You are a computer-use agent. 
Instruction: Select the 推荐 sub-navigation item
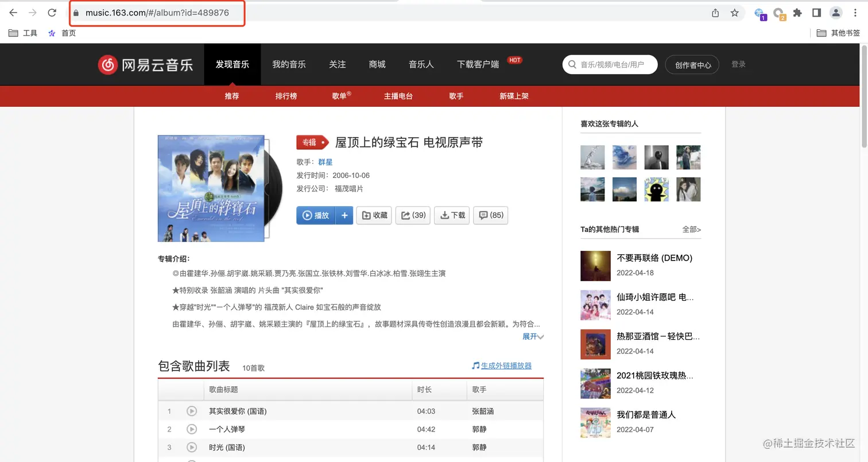(x=232, y=96)
